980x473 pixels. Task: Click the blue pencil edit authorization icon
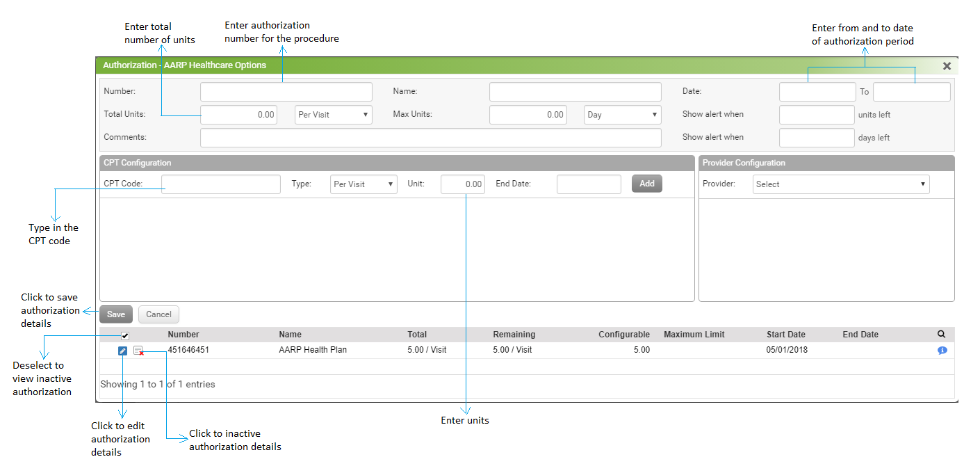point(122,351)
